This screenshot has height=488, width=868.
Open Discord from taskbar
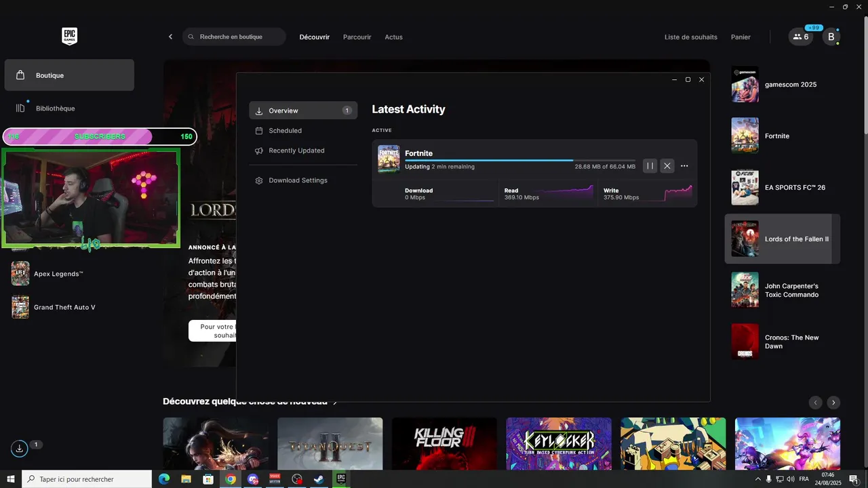(x=253, y=479)
